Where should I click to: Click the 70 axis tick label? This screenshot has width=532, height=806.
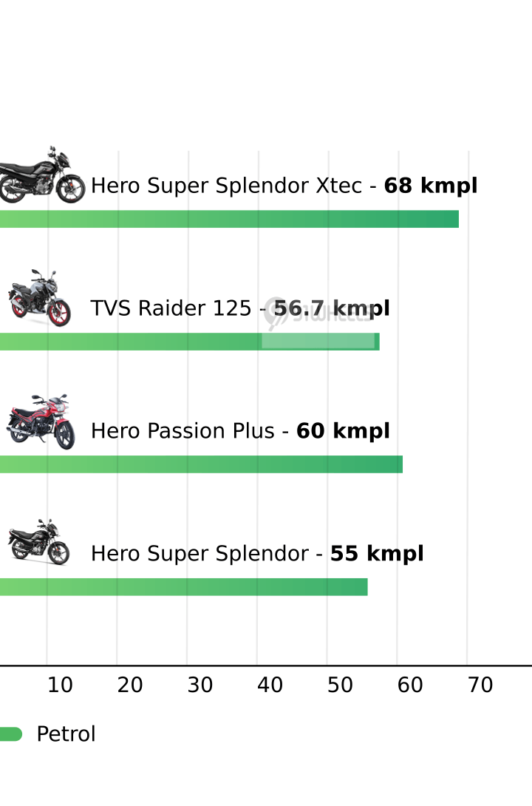coord(480,685)
